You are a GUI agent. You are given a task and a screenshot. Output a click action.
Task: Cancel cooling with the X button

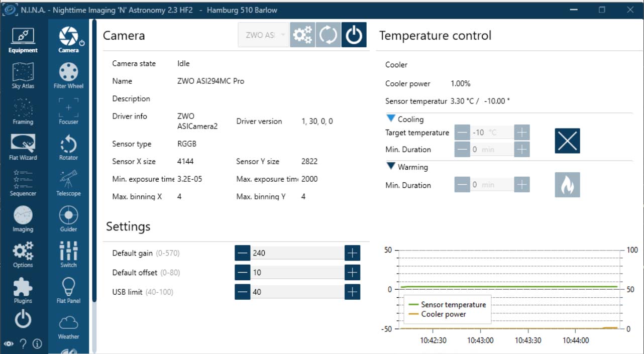(567, 141)
